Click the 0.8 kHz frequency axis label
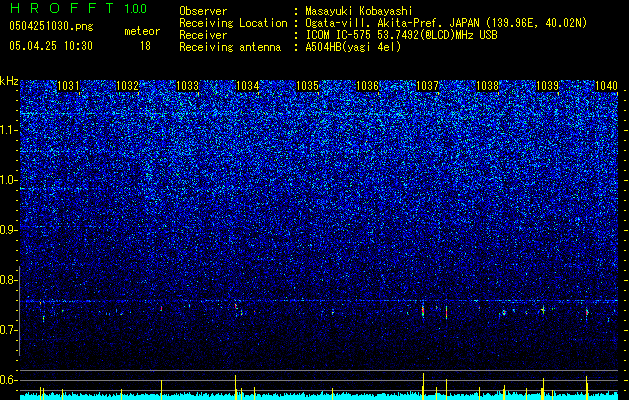 tap(9, 280)
